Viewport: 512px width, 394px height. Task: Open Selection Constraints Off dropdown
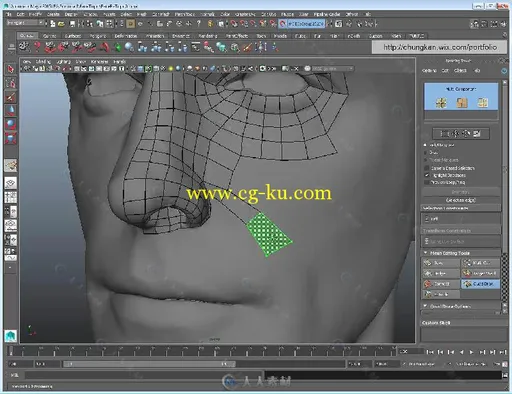461,219
